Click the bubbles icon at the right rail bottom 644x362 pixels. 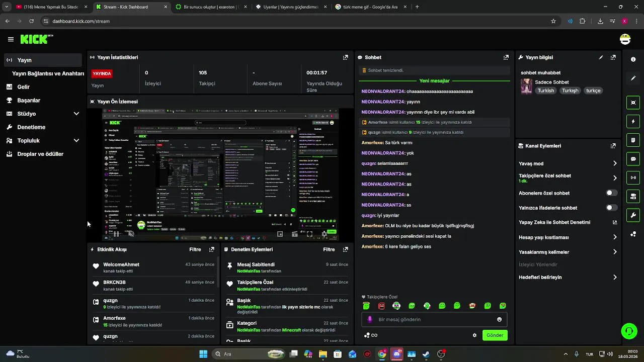click(x=633, y=234)
